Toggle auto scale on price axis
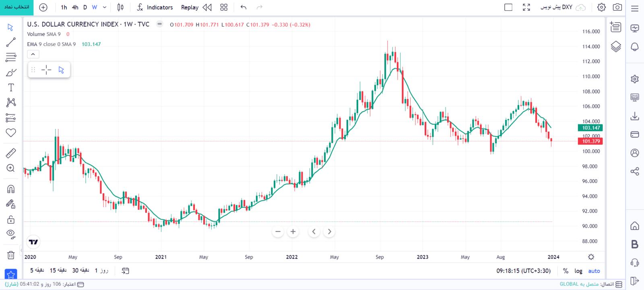The width and height of the screenshot is (644, 290). coord(594,271)
